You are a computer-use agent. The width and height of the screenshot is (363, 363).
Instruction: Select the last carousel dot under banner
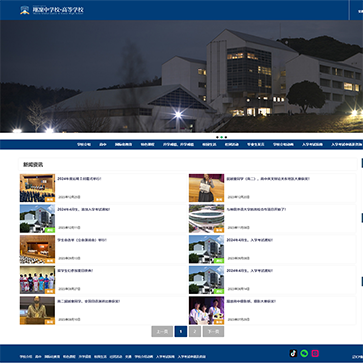226,137
